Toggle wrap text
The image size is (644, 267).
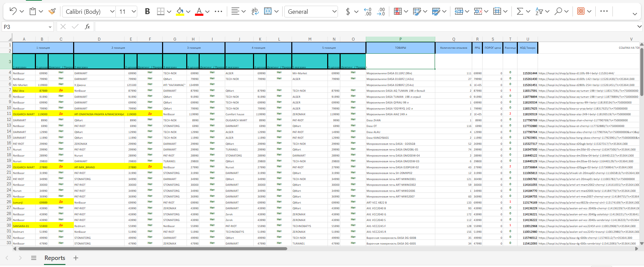click(255, 11)
